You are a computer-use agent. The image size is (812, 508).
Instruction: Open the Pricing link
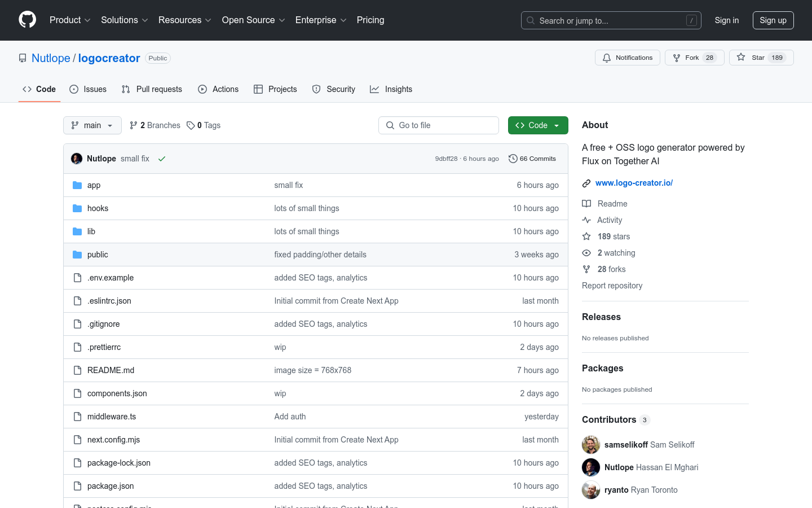[x=370, y=20]
